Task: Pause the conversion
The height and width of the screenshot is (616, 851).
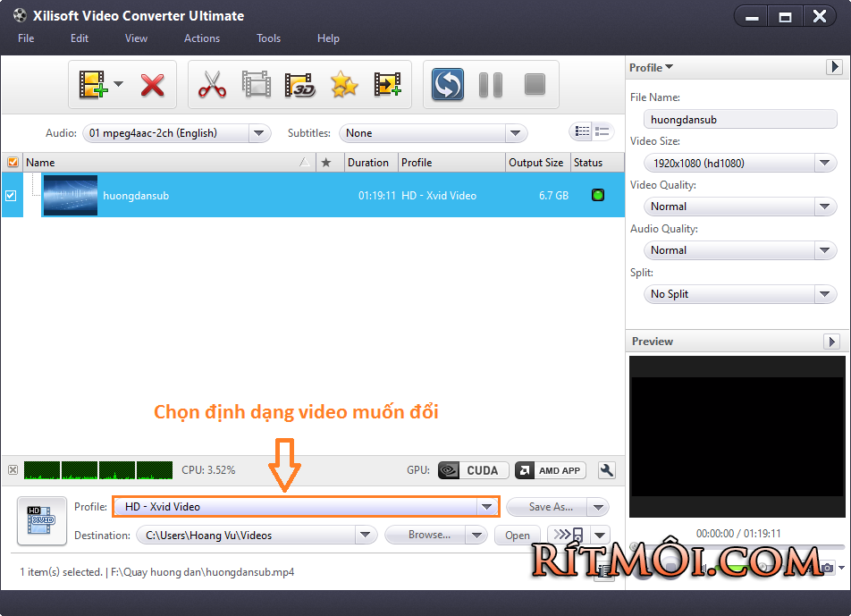Action: (491, 85)
